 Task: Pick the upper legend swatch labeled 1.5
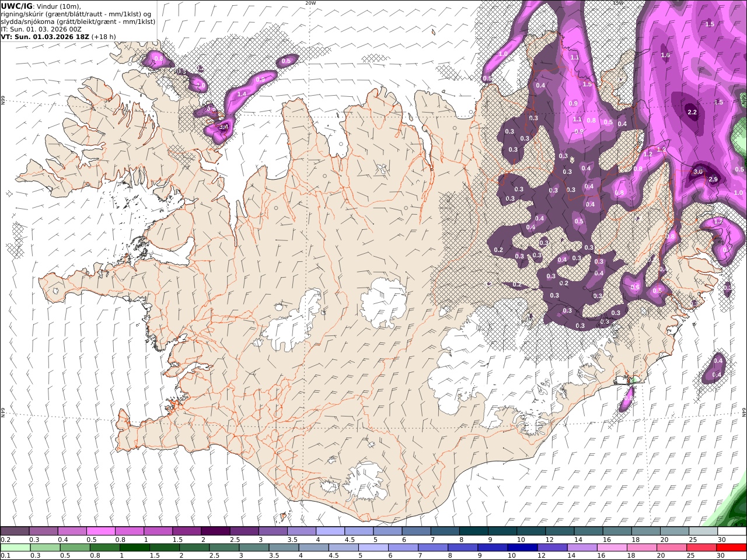click(x=186, y=531)
